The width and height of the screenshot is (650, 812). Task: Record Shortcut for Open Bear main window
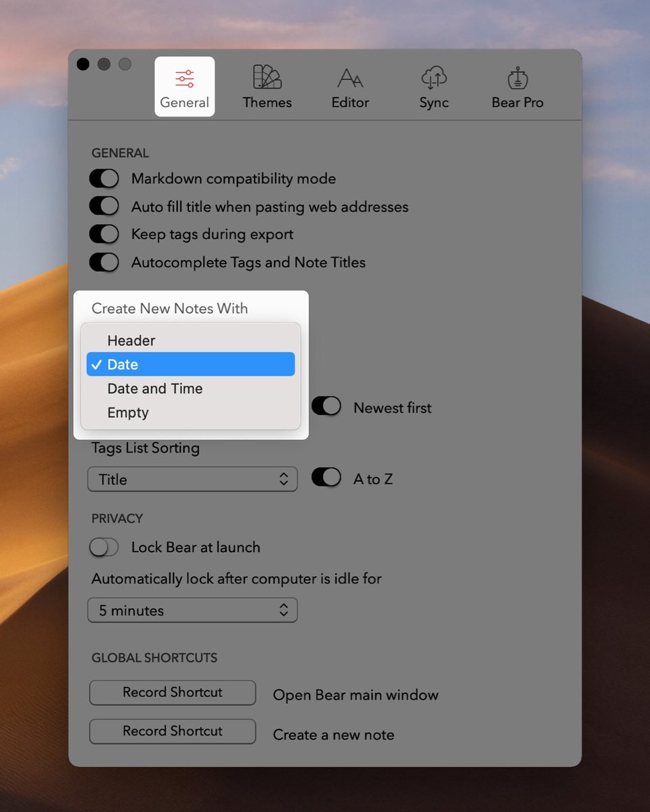[173, 692]
